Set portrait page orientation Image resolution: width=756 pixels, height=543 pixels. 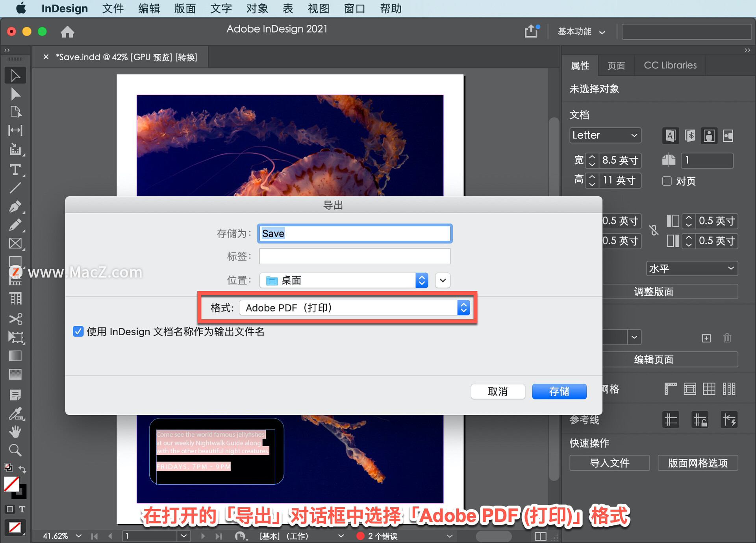pyautogui.click(x=709, y=136)
